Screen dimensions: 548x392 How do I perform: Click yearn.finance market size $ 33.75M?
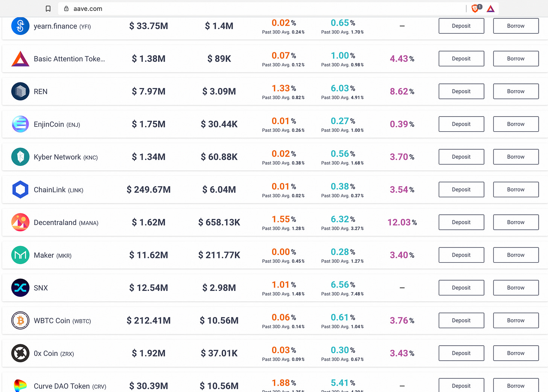(x=149, y=26)
